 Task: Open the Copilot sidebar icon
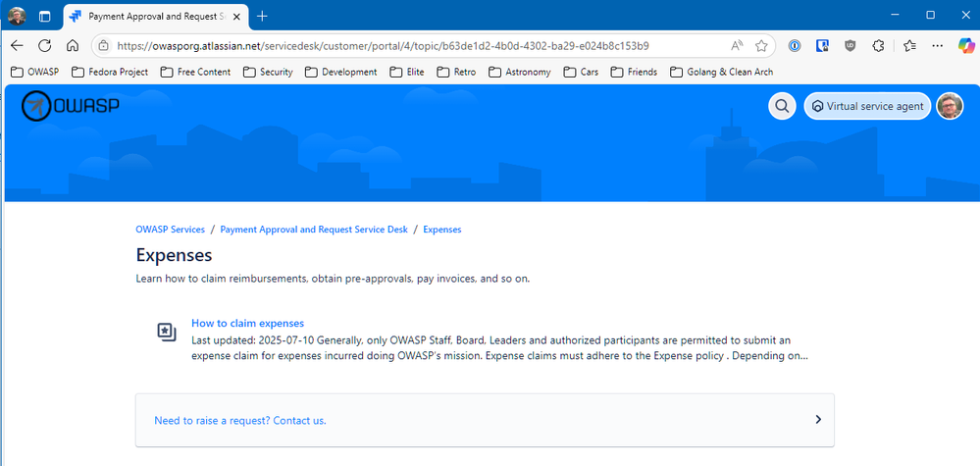coord(966,45)
